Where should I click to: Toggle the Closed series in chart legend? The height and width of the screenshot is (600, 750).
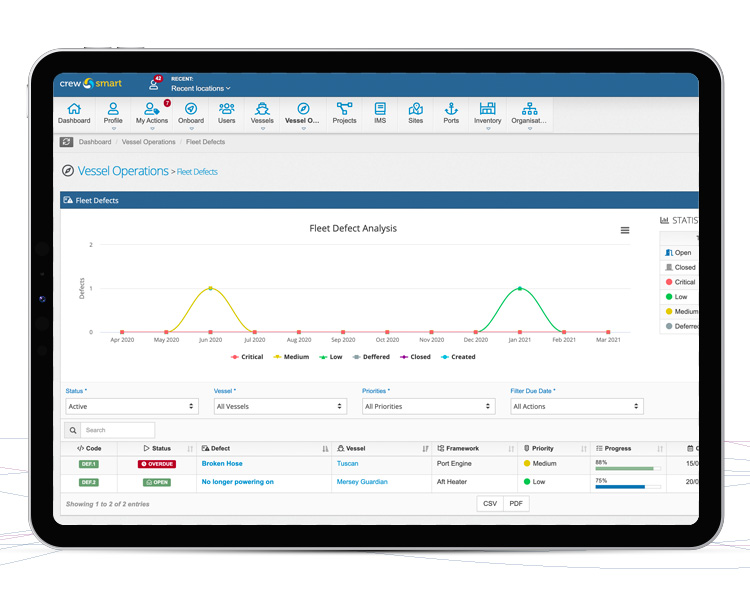tap(415, 357)
